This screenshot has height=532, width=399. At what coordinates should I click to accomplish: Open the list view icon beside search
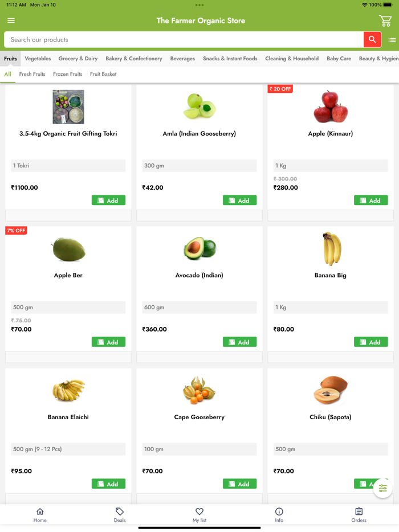tap(392, 40)
